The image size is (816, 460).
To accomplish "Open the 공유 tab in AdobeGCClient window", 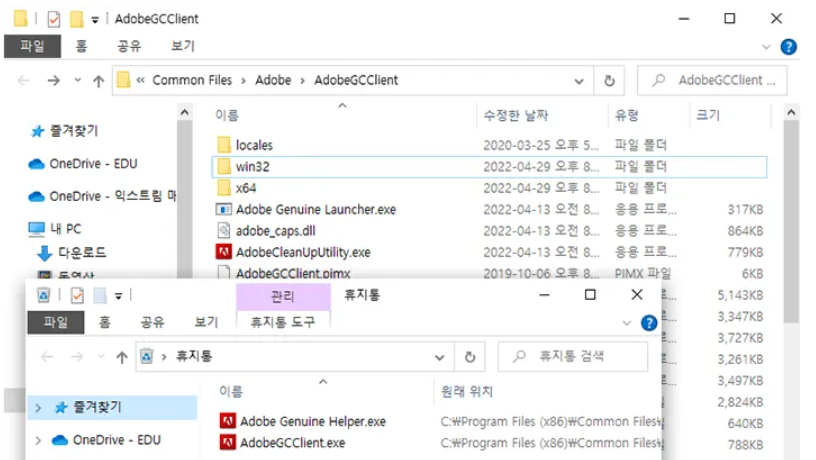I will click(x=129, y=46).
